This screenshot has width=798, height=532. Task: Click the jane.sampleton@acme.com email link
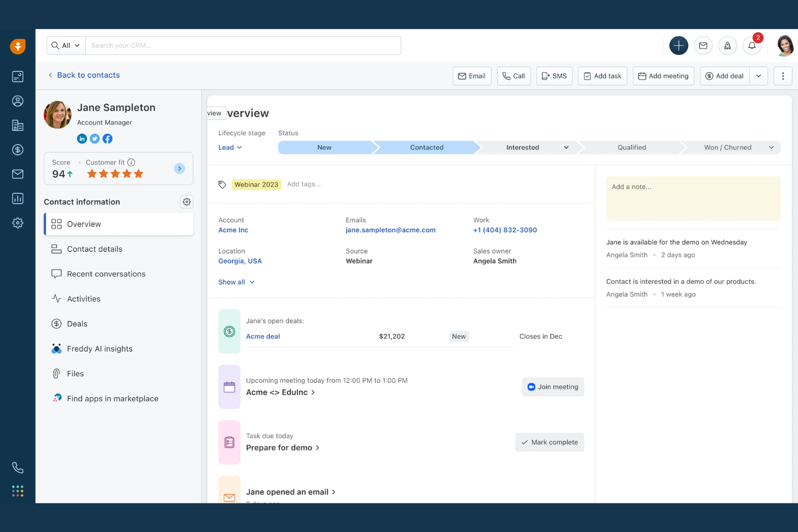[390, 230]
